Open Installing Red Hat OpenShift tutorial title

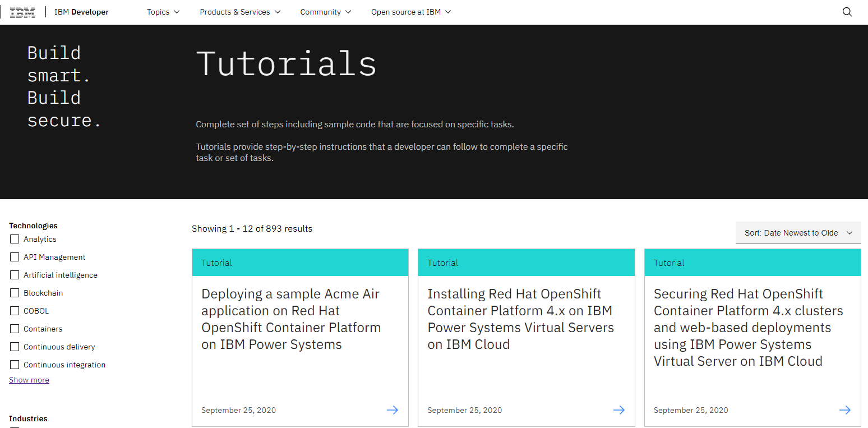521,319
